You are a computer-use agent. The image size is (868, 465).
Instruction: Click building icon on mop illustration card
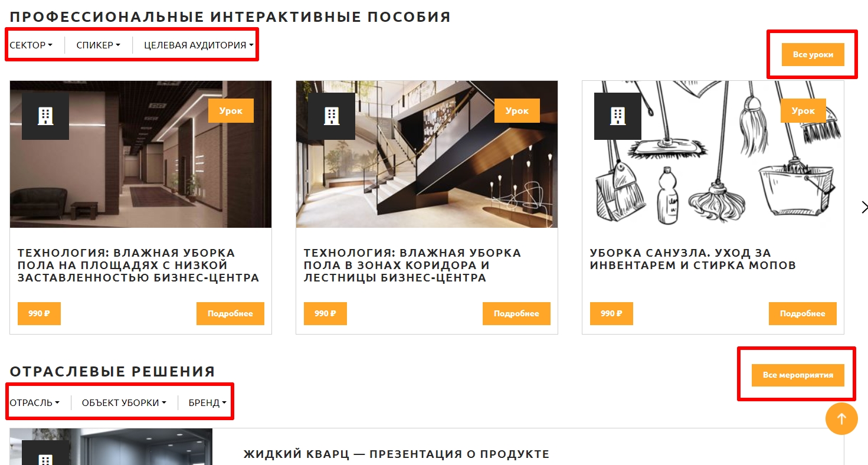618,116
